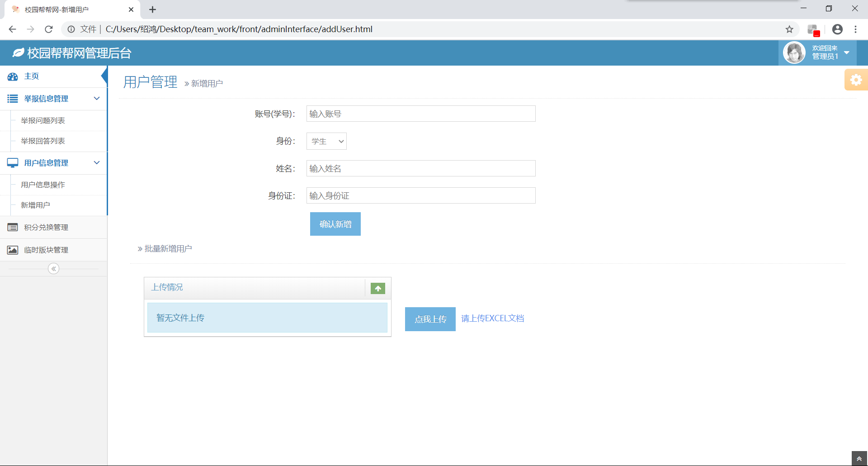Collapse the sidebar with the double-arrow circle
Viewport: 868px width, 466px height.
pos(53,269)
